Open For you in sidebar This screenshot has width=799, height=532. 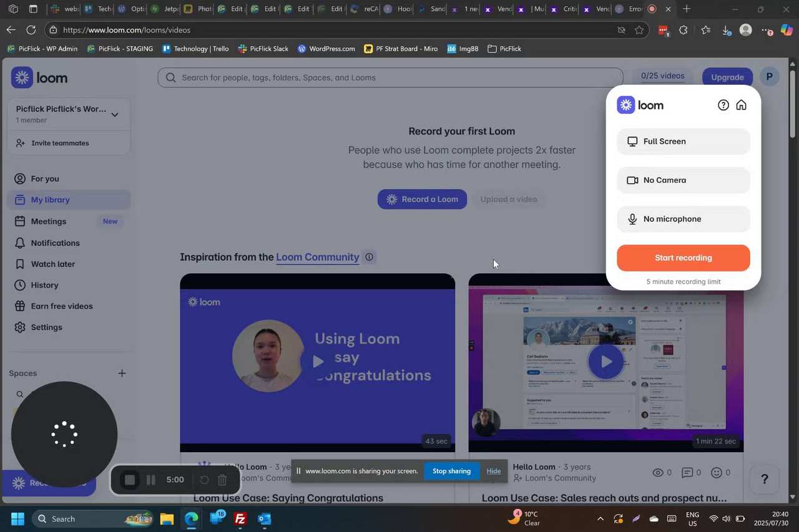69,179
